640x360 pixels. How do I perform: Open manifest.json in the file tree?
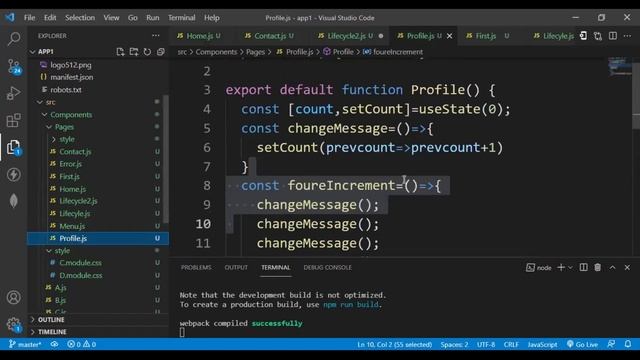click(x=71, y=77)
